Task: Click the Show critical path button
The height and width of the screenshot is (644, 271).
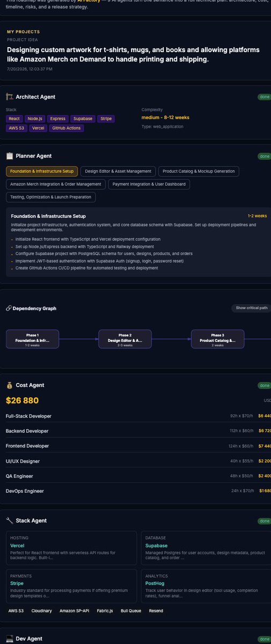Action: (x=252, y=308)
